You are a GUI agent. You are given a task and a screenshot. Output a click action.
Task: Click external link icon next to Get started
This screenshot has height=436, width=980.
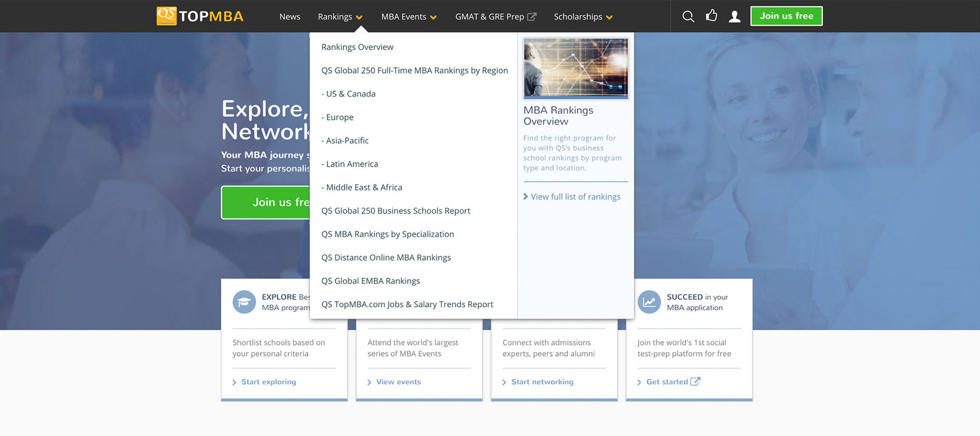coord(695,381)
